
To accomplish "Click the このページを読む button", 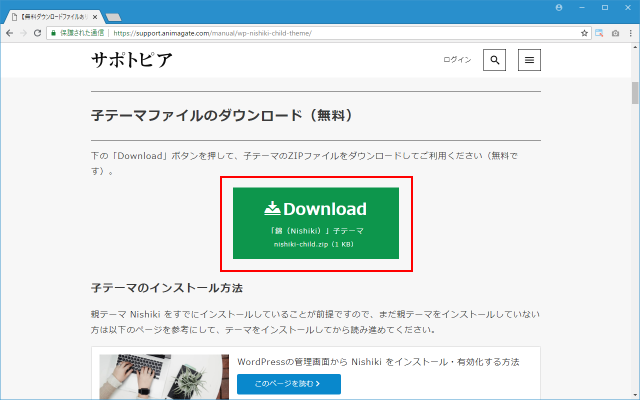I will click(x=289, y=384).
